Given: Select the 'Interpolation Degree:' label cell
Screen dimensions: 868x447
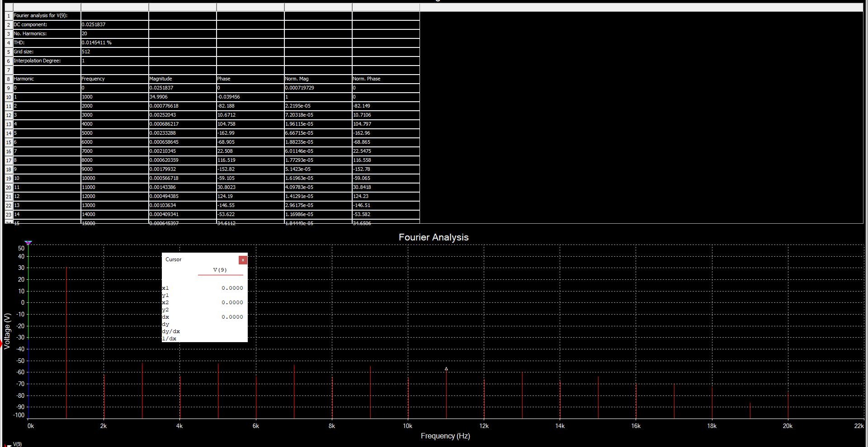Looking at the screenshot, I should (47, 61).
